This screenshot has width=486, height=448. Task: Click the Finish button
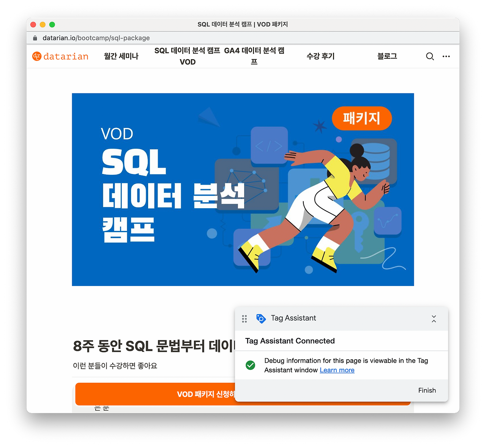click(x=427, y=390)
